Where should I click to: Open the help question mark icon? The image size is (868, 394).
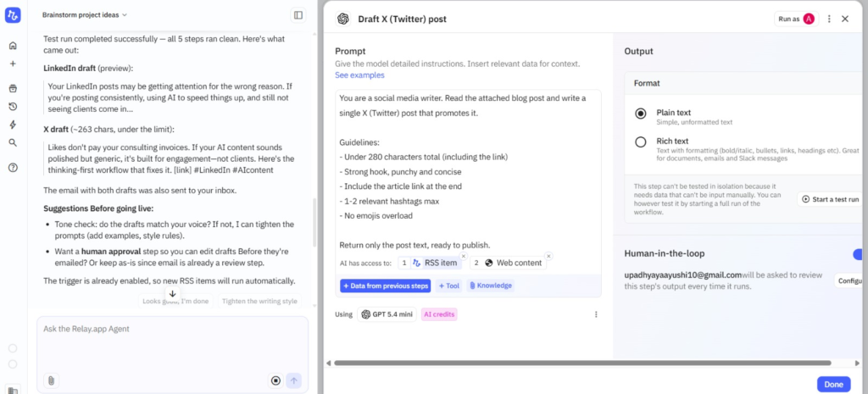[13, 168]
